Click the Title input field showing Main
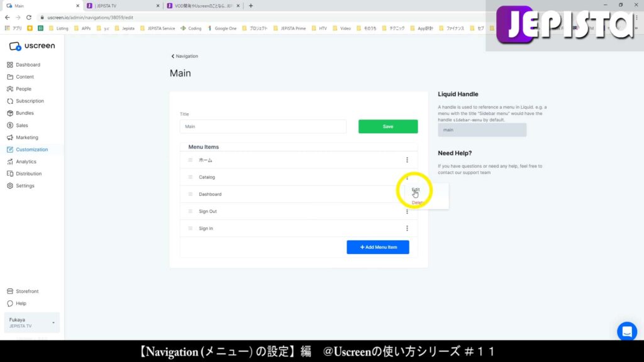 [x=262, y=126]
